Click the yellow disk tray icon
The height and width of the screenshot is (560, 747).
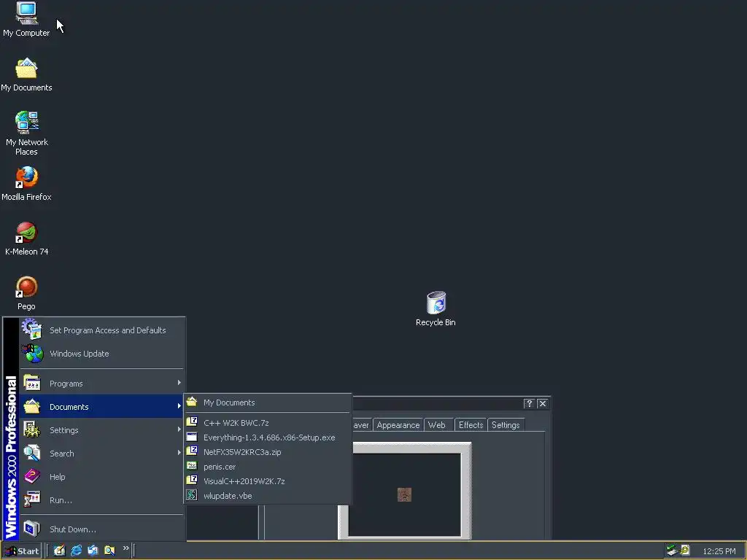686,550
